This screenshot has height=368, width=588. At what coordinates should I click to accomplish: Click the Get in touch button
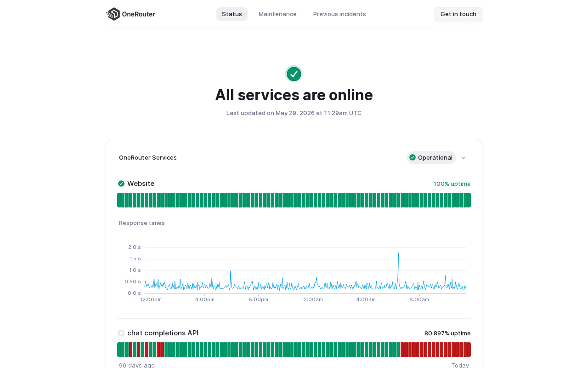coord(458,14)
